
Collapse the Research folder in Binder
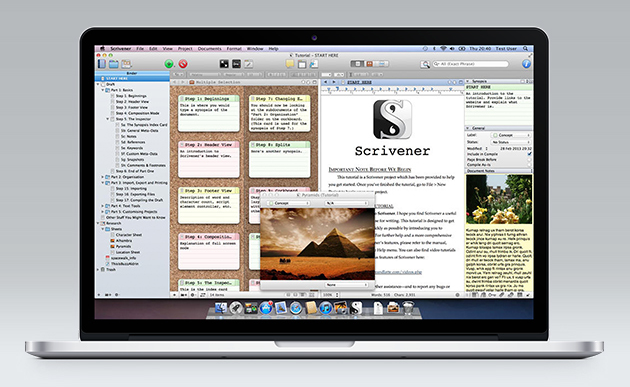pyautogui.click(x=98, y=223)
